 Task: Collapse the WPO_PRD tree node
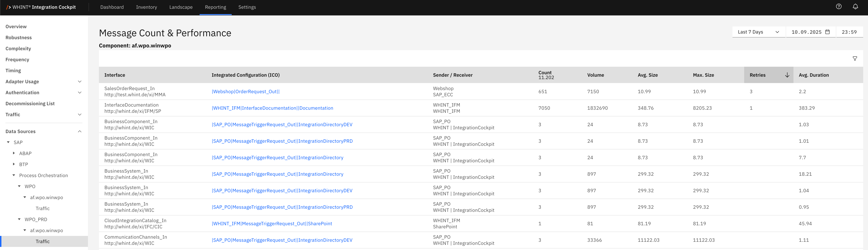19,220
